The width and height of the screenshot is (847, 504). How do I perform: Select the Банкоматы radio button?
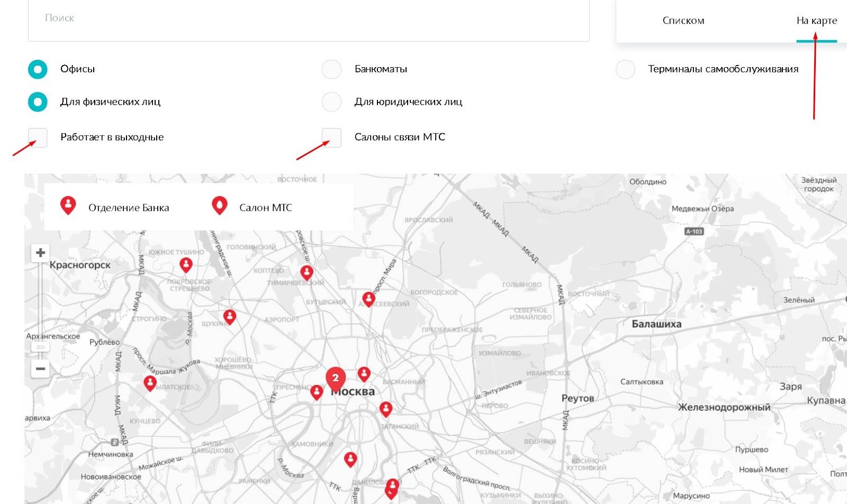pos(332,69)
